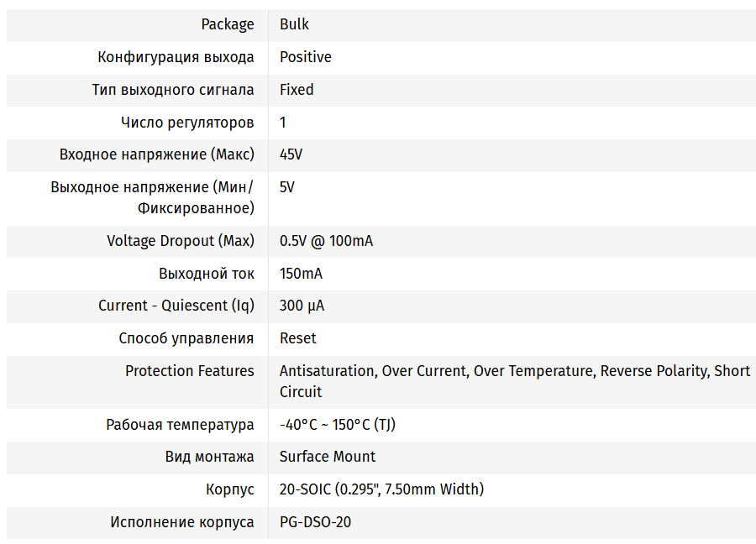Click the "0.5V @ 100mA" dropout value

click(x=326, y=241)
